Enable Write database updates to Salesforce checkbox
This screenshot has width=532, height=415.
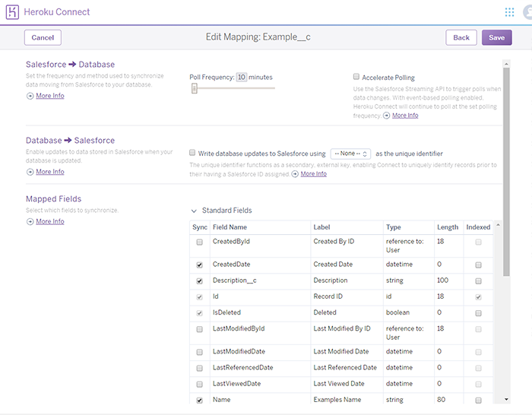coord(192,153)
